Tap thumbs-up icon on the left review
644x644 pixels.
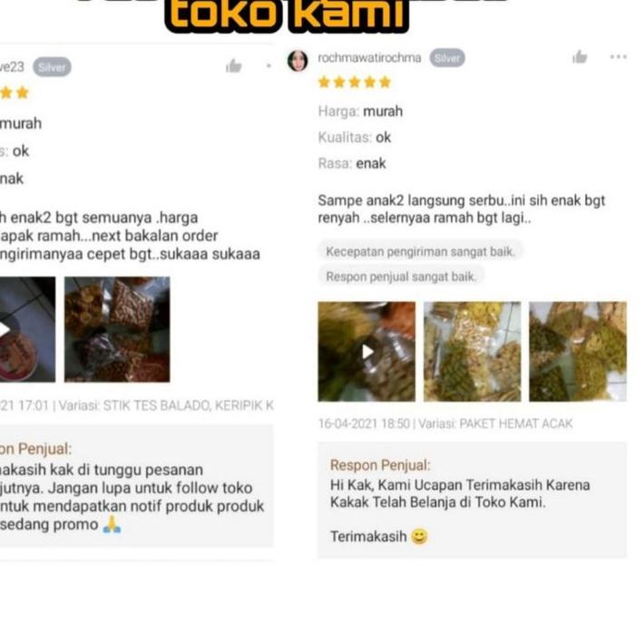tap(234, 65)
